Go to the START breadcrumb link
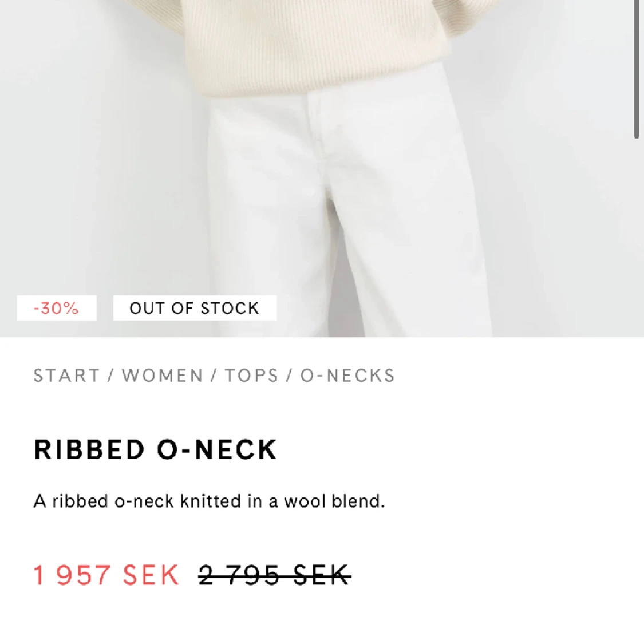This screenshot has width=644, height=644. tap(66, 376)
